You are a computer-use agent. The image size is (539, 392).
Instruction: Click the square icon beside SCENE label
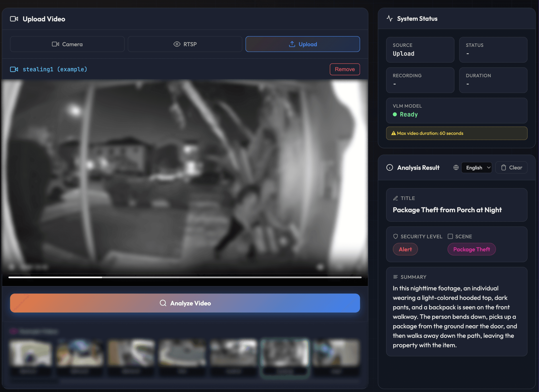(450, 236)
